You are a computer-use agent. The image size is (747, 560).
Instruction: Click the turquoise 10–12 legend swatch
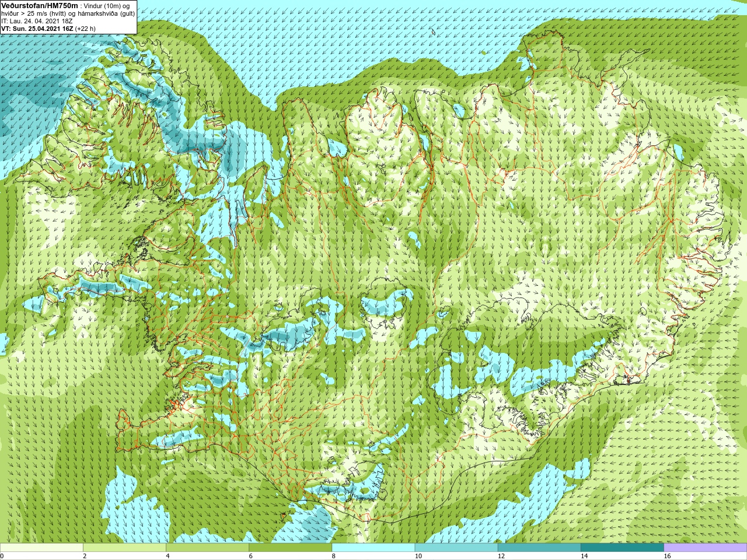pyautogui.click(x=456, y=548)
